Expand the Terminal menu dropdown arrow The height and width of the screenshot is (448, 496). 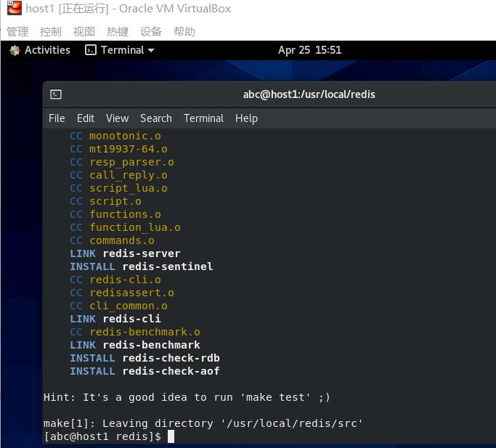point(151,50)
